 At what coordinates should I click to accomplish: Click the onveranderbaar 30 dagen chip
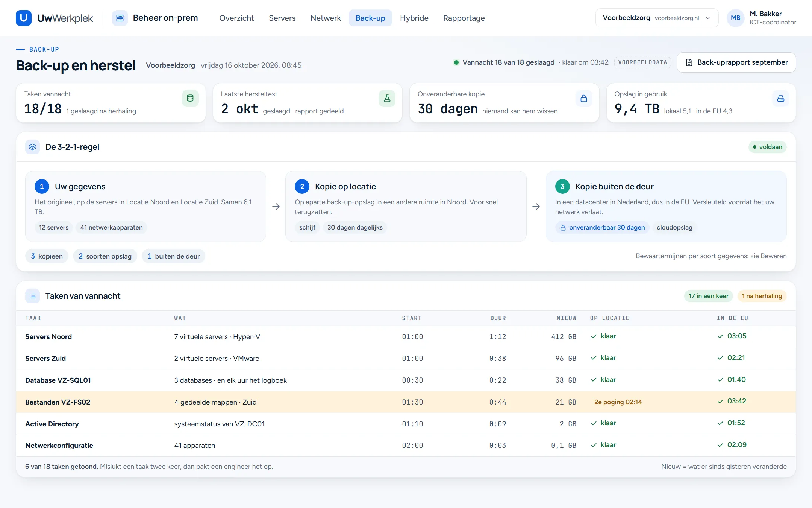coord(602,227)
